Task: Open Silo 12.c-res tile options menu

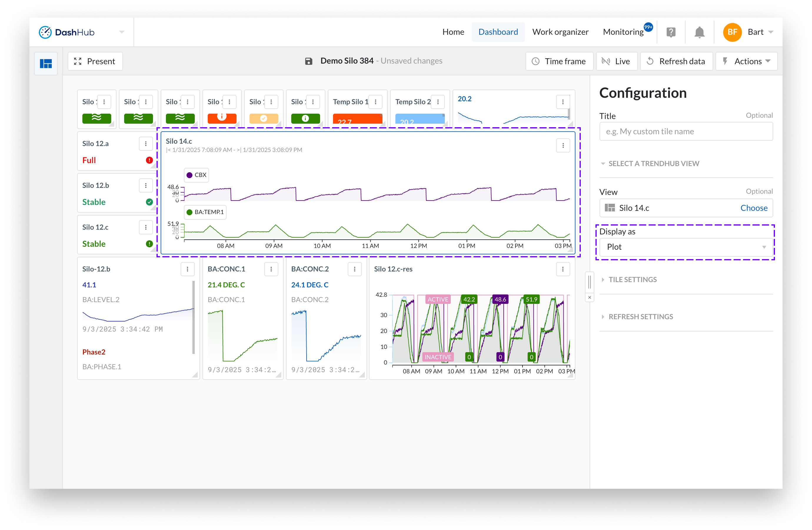Action: click(563, 269)
